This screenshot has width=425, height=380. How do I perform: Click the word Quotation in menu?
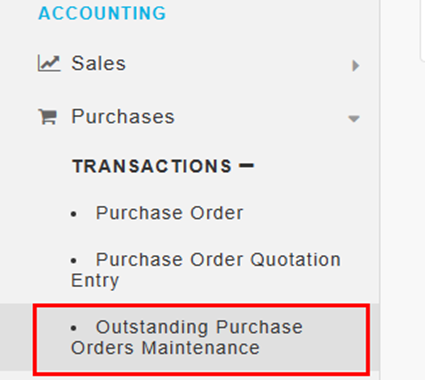(x=295, y=260)
